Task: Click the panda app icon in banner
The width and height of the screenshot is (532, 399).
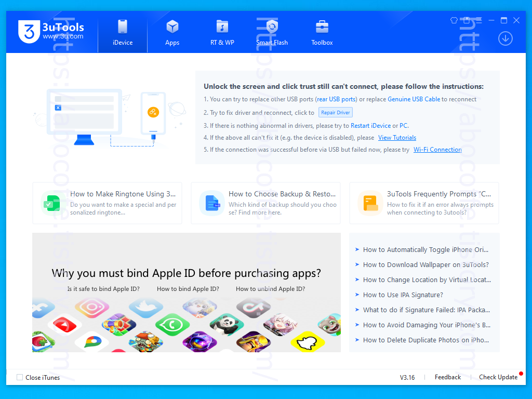Action: (x=227, y=324)
